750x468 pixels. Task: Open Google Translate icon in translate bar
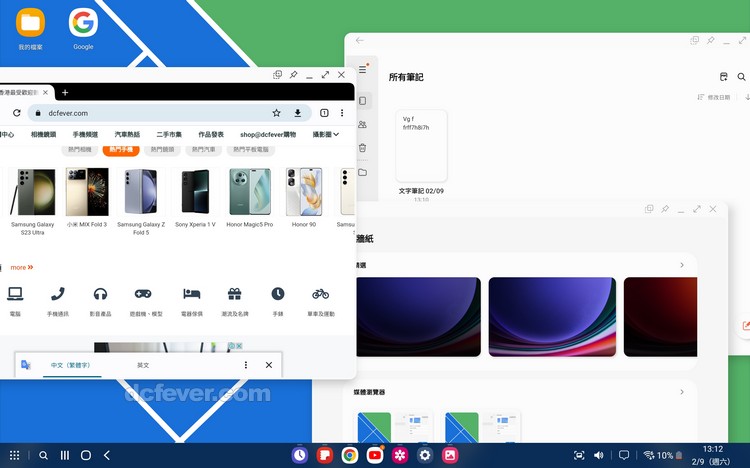coord(26,365)
